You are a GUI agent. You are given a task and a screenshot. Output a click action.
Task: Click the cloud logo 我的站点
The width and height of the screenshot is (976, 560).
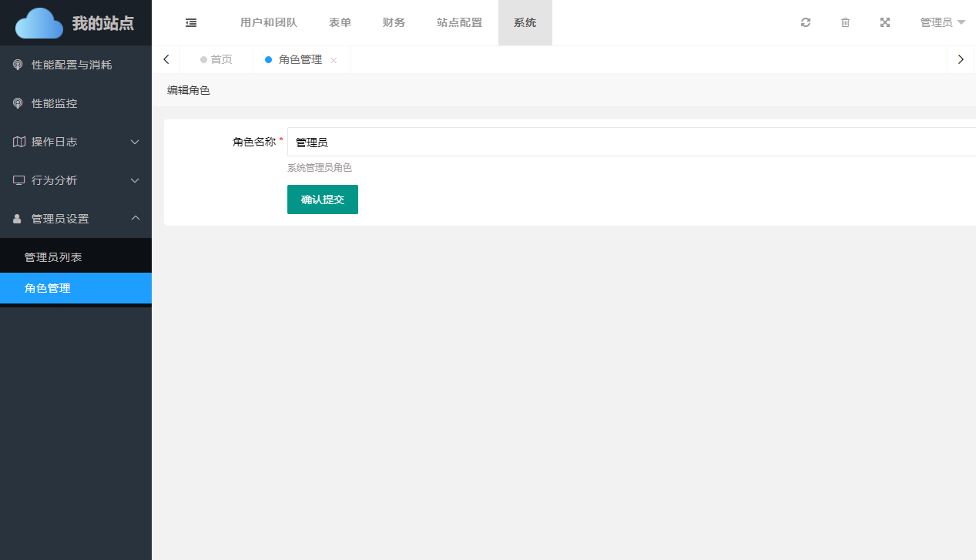(x=75, y=23)
